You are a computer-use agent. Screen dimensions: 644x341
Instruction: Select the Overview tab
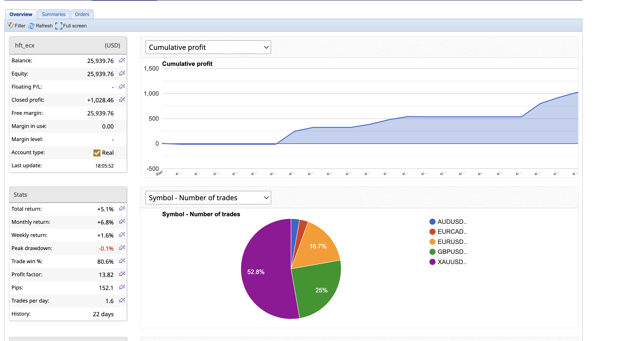click(21, 14)
